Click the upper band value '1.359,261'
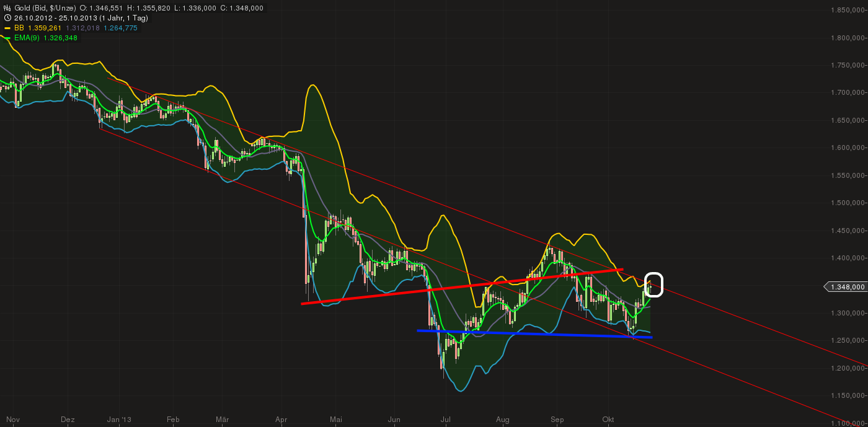 pyautogui.click(x=44, y=28)
